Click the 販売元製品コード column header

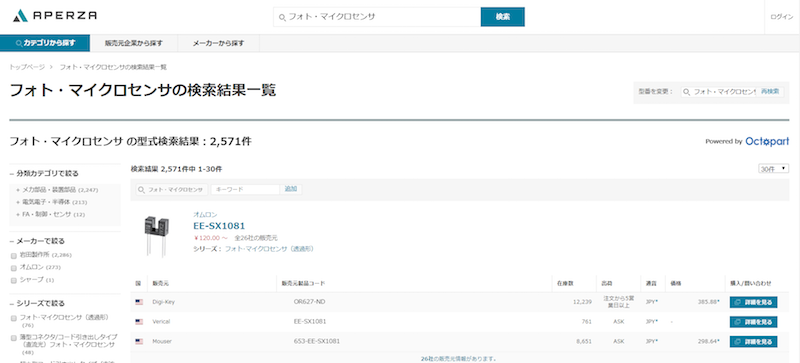pos(303,283)
